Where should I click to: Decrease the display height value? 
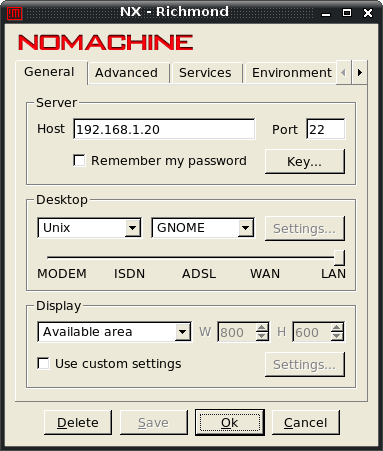337,336
